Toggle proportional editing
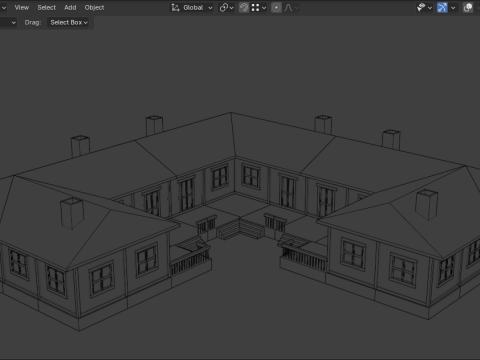This screenshot has height=360, width=480. (276, 7)
